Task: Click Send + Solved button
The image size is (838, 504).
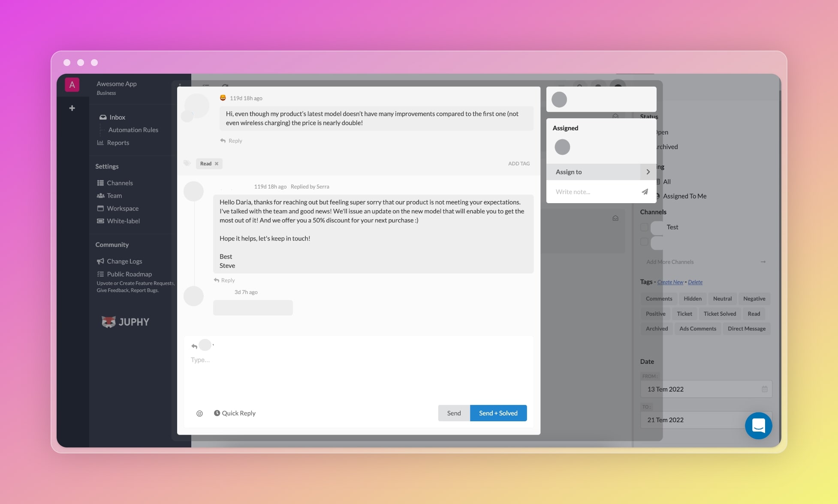Action: pyautogui.click(x=498, y=413)
